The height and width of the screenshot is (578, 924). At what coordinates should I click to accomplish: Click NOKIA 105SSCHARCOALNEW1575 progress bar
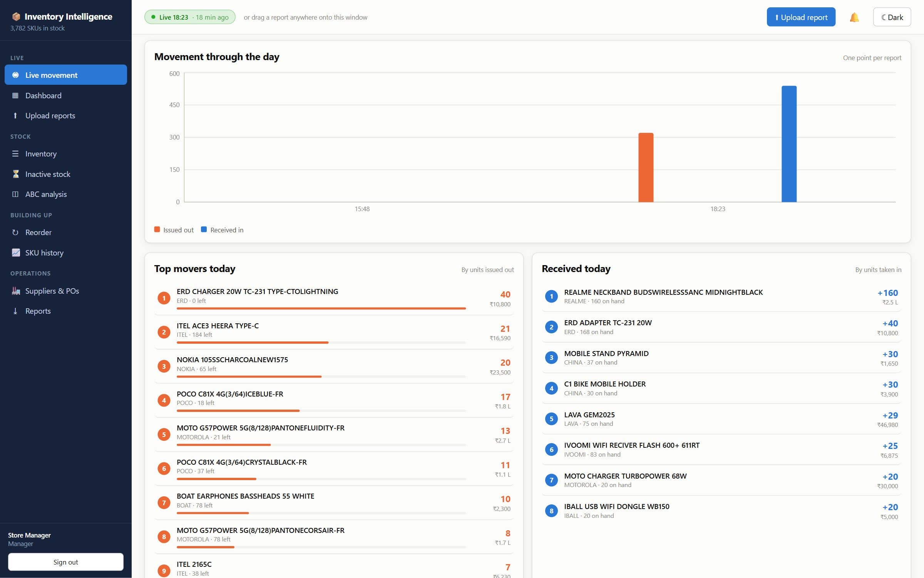coord(321,376)
